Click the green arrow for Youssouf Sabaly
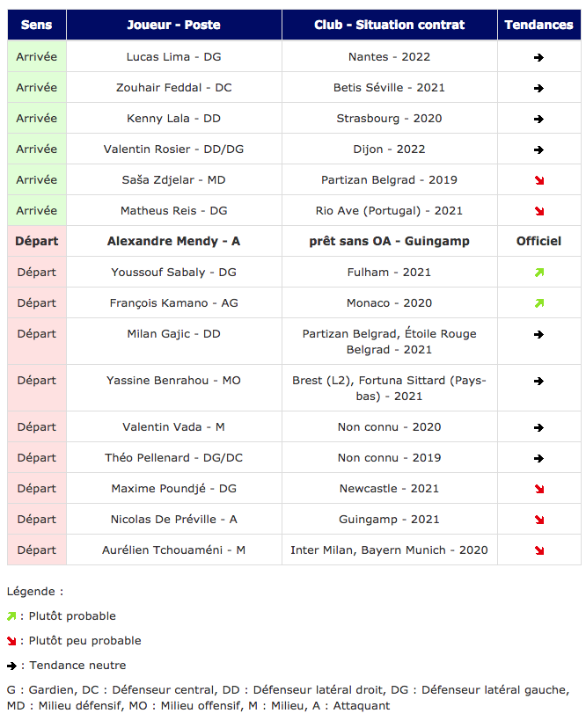This screenshot has width=586, height=728. [x=538, y=273]
